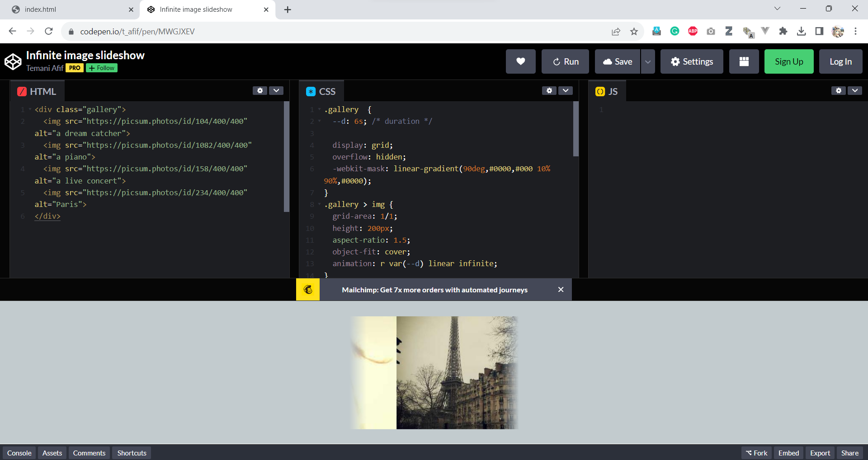Click the AdBlock Plus extension icon
868x460 pixels.
tap(693, 31)
